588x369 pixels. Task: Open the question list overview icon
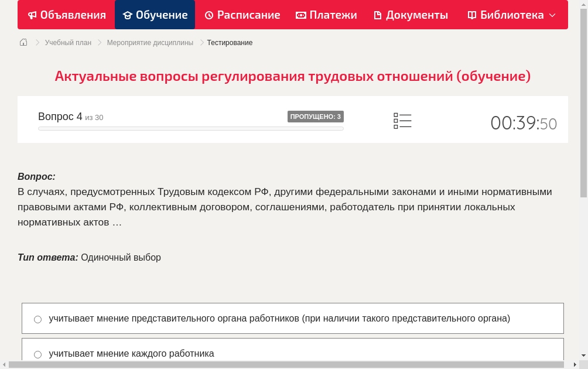point(402,120)
